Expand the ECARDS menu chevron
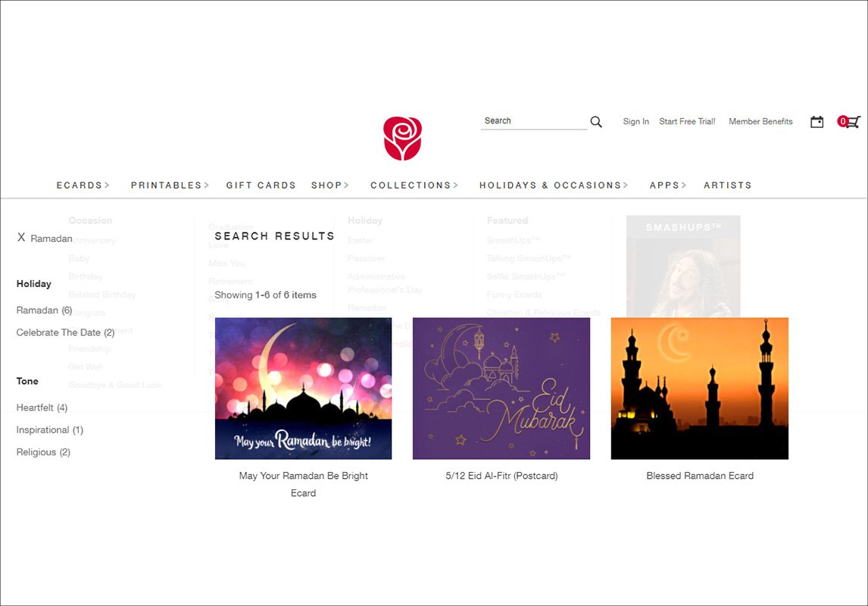Screen dimensions: 868x606 tap(107, 186)
